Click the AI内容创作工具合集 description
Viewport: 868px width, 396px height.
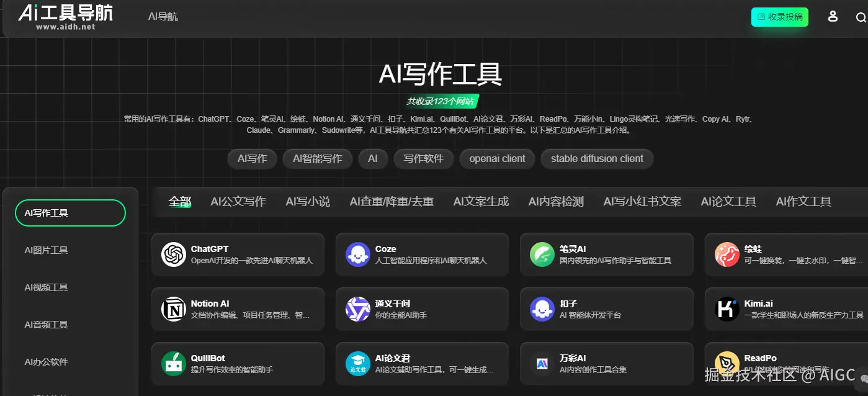pos(593,370)
